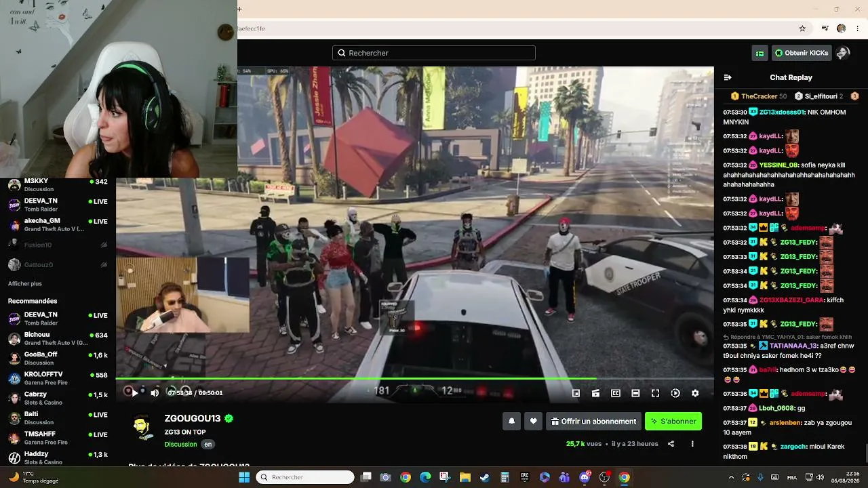Open TMSAHFF recommended channel
The width and height of the screenshot is (868, 488).
tap(58, 438)
